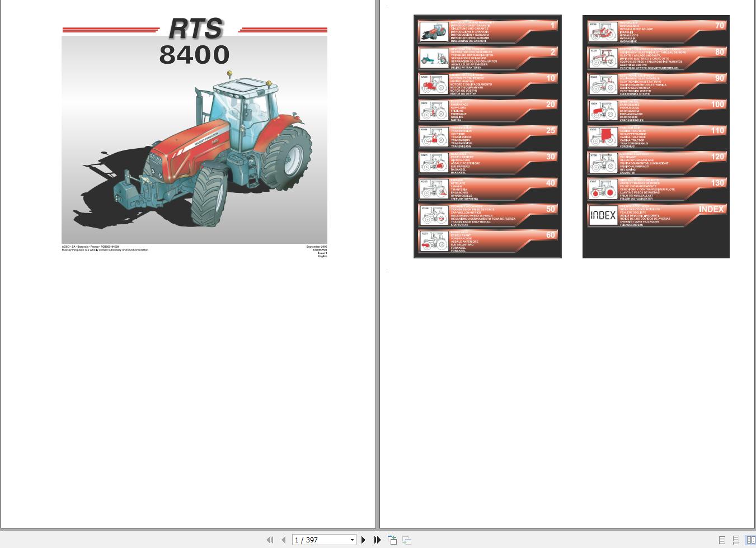Open section 10 Engine and Equipment
756x548 pixels.
click(x=487, y=84)
